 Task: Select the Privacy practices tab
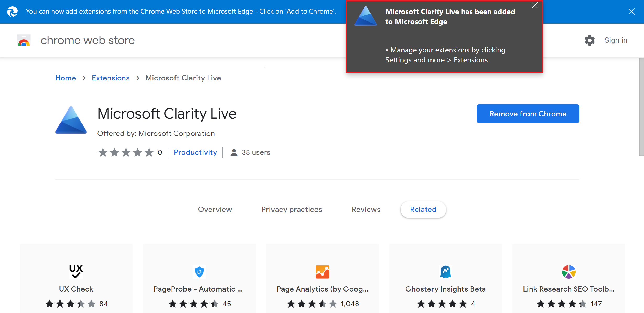coord(292,210)
